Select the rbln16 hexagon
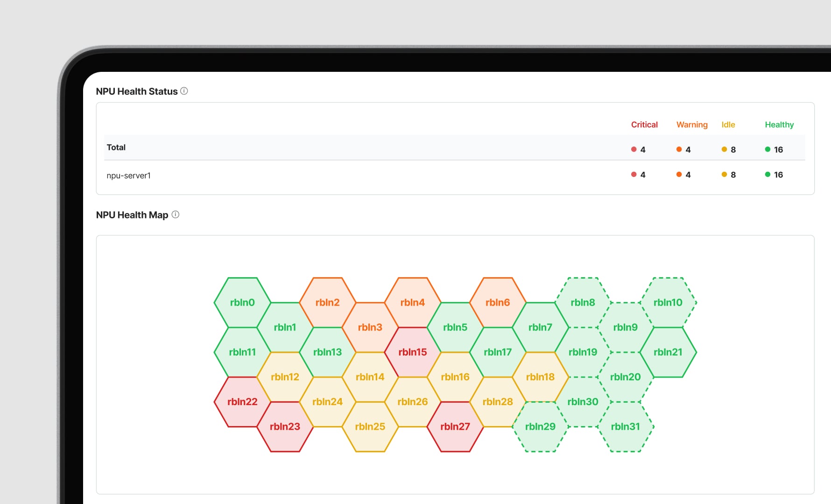The width and height of the screenshot is (831, 504). 455,377
